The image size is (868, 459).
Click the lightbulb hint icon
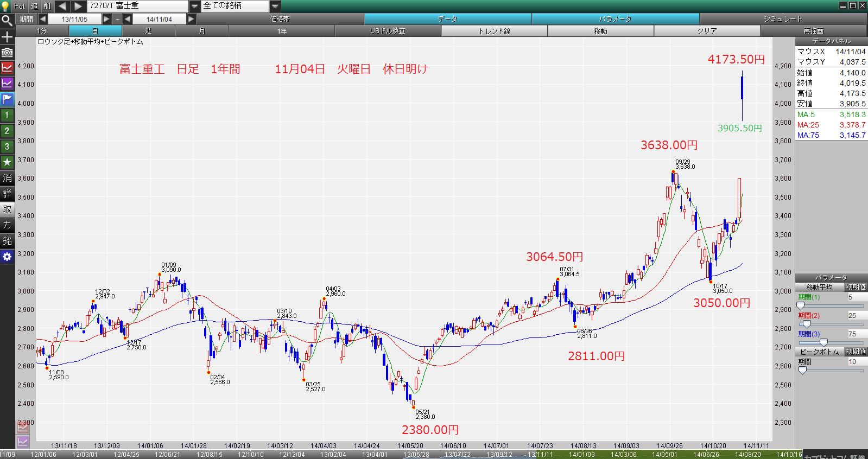(6, 6)
